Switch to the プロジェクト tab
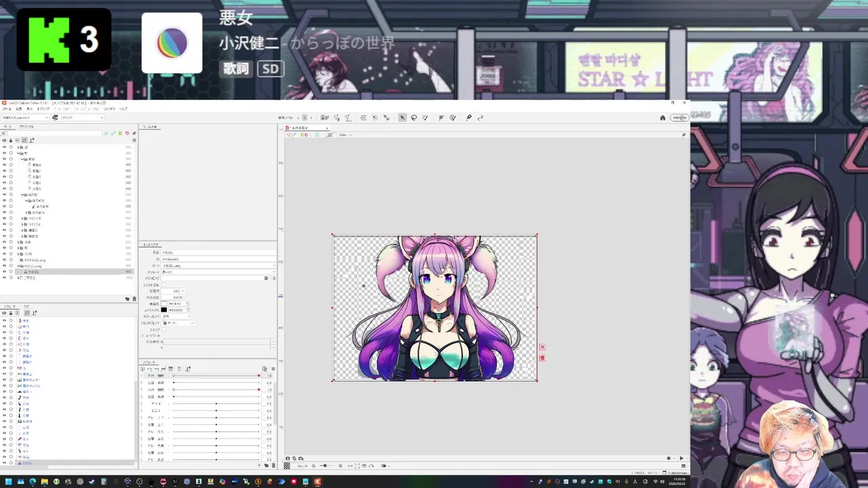The image size is (868, 488). tap(26, 127)
